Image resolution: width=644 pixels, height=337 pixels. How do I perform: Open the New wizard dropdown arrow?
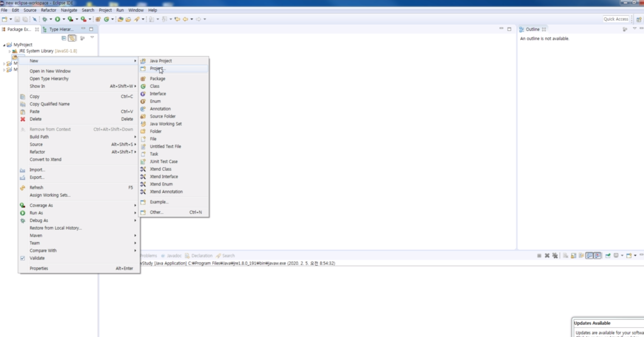point(11,19)
